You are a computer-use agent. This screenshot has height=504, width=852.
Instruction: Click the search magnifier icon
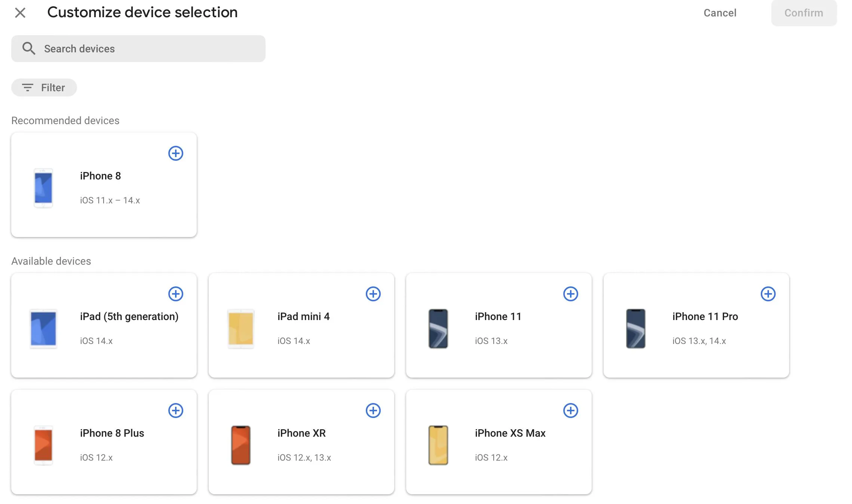(x=29, y=49)
